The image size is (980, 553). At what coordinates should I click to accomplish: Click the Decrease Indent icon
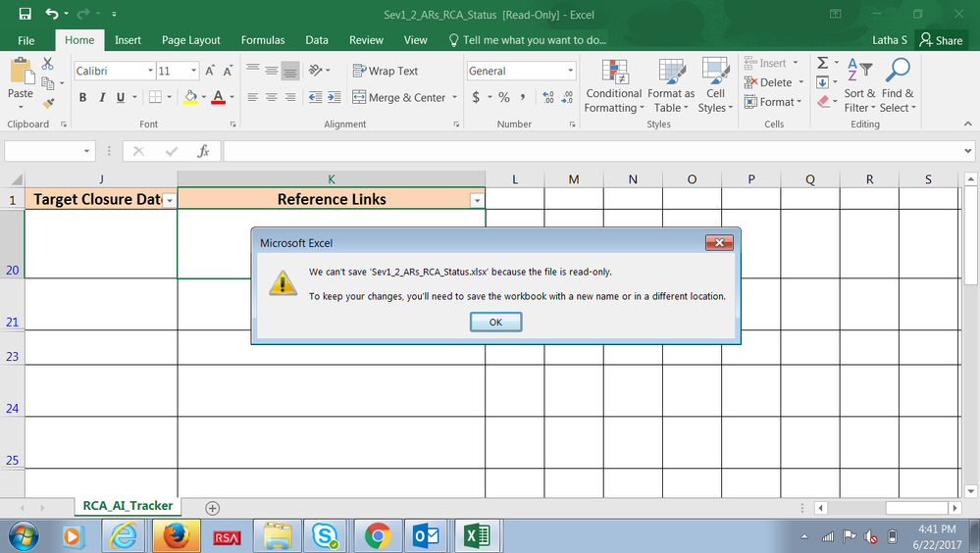point(316,97)
